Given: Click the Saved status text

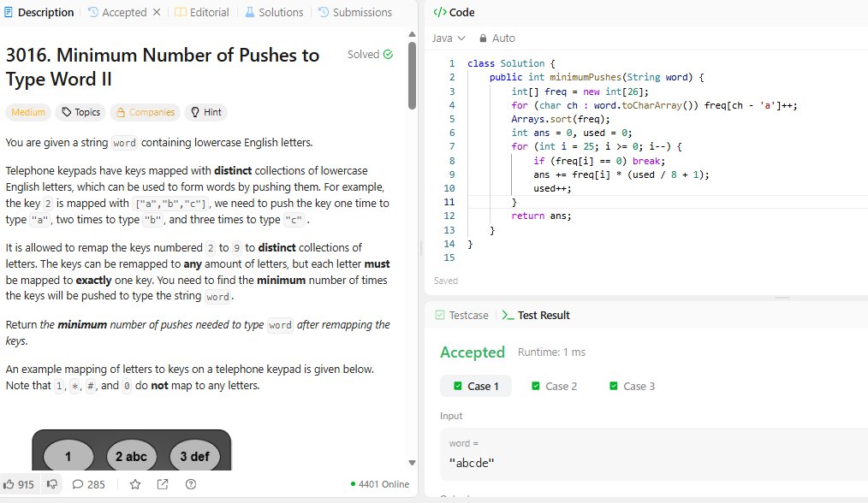Looking at the screenshot, I should 446,281.
